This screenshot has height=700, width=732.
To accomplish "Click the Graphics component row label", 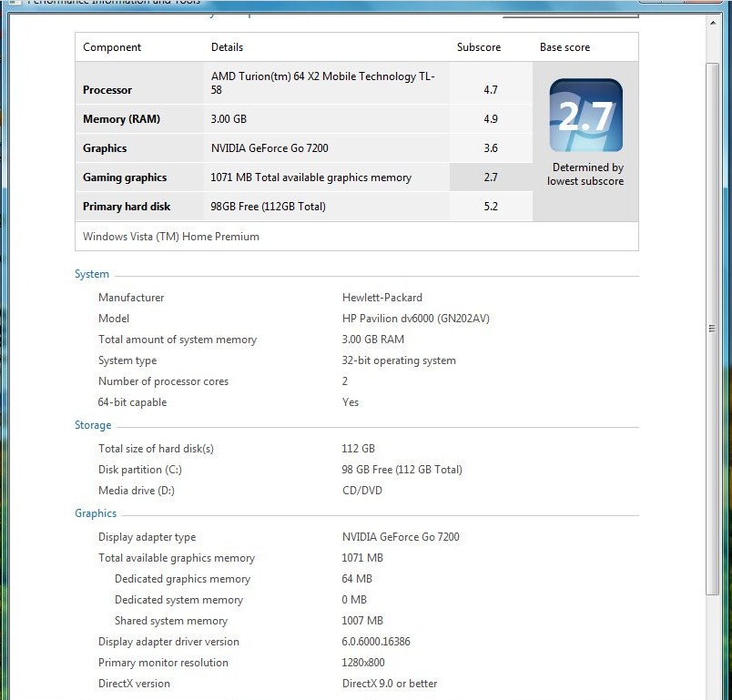I will pos(105,148).
